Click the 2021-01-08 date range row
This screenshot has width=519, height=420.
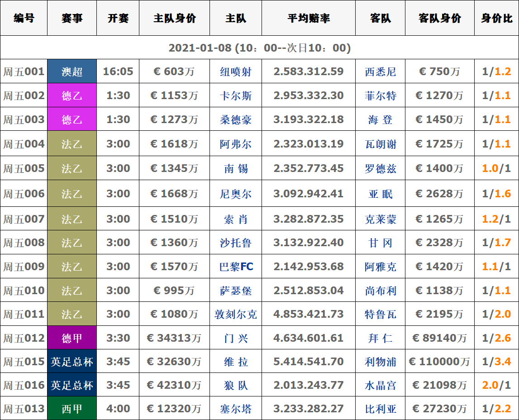(259, 48)
